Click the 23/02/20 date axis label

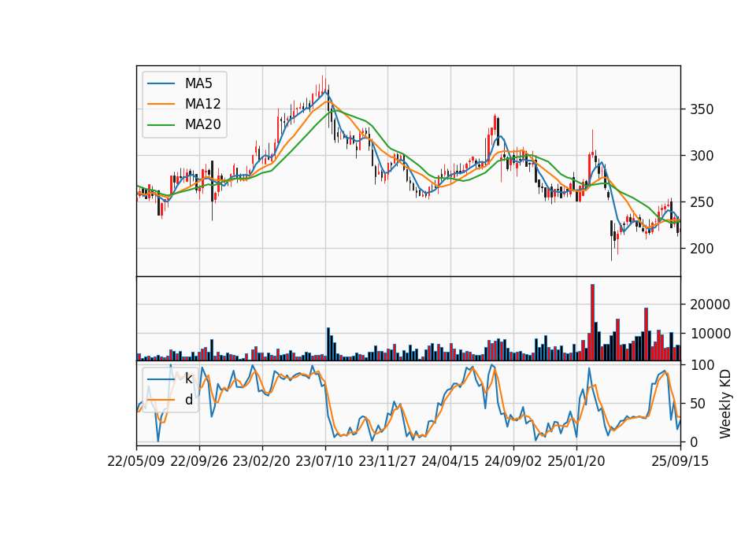coord(261,461)
